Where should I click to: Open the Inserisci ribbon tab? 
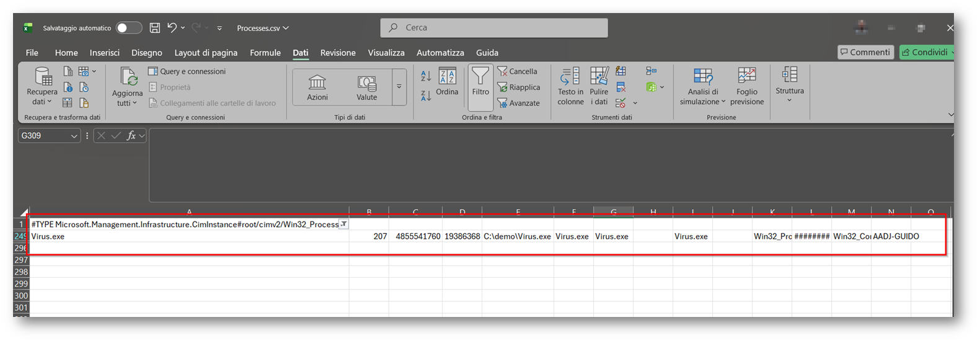(104, 53)
